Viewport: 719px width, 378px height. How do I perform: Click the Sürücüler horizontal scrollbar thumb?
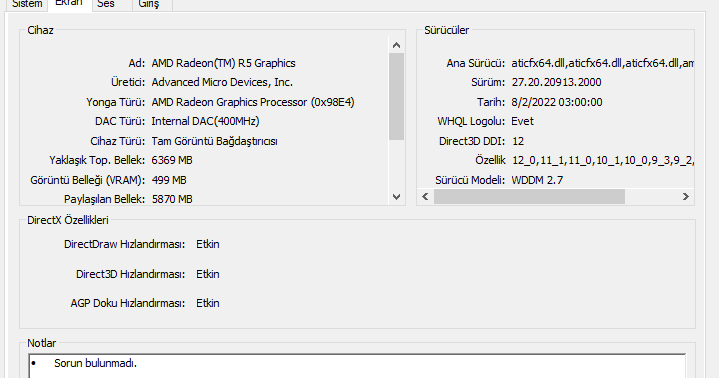(529, 197)
